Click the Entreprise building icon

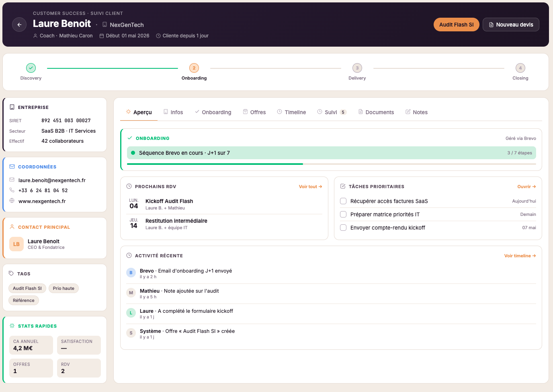pyautogui.click(x=12, y=107)
